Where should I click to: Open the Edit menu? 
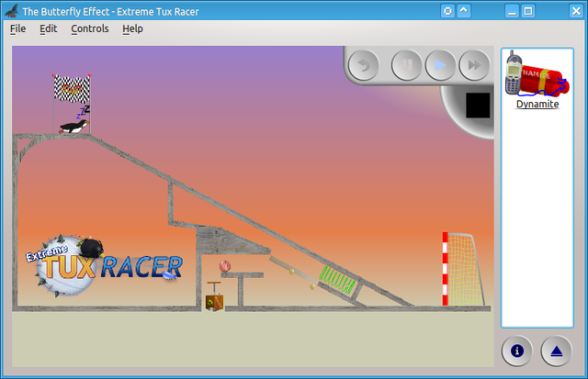pos(48,28)
